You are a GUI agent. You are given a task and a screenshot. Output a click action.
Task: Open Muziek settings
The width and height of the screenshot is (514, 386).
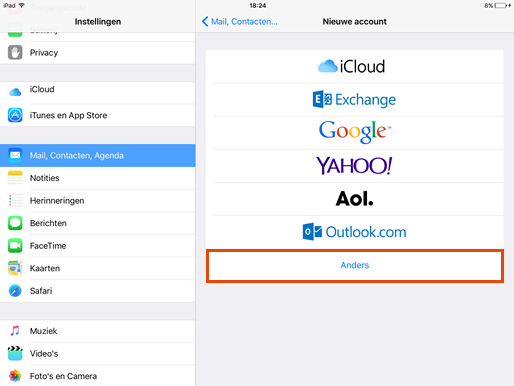click(98, 331)
